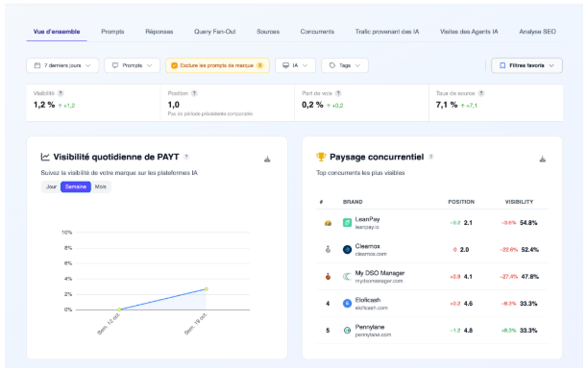
Task: Open the Réponses tab
Action: (x=159, y=32)
